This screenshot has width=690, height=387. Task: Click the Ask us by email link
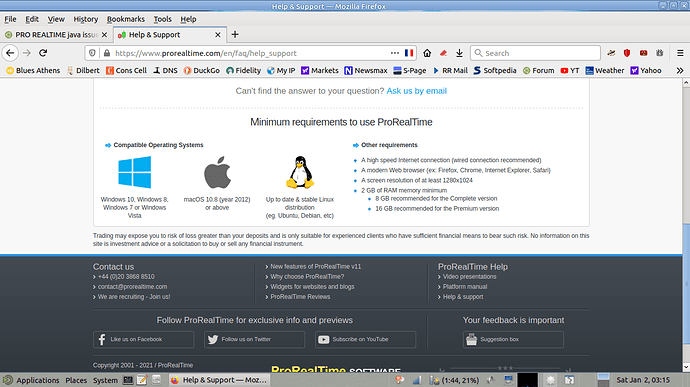coord(416,91)
